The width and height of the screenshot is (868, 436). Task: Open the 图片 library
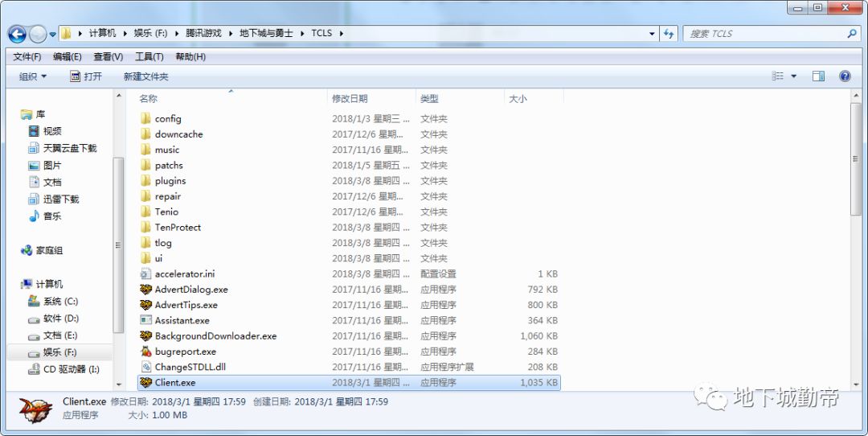[x=46, y=165]
